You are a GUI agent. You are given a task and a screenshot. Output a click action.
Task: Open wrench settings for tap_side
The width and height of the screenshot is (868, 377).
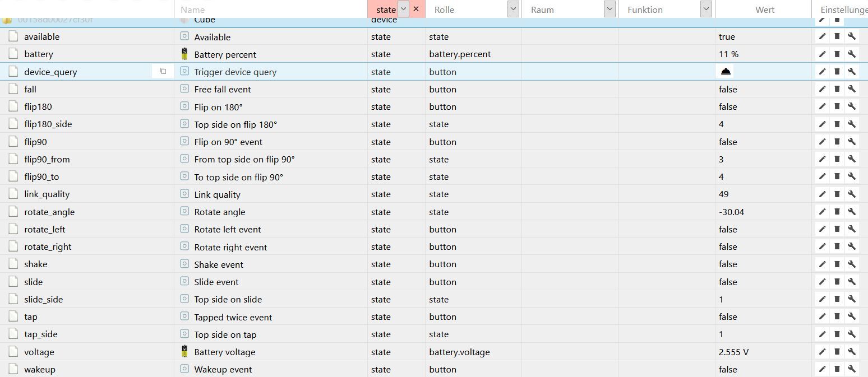tap(851, 334)
